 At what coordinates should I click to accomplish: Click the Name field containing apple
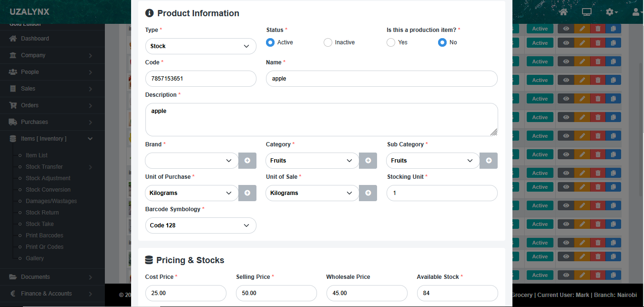pos(381,79)
